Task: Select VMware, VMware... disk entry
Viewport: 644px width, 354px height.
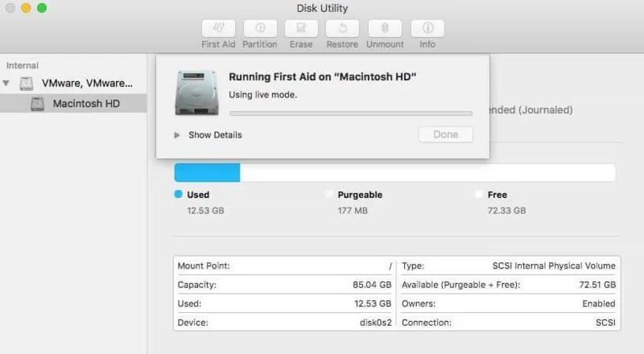Action: 87,84
